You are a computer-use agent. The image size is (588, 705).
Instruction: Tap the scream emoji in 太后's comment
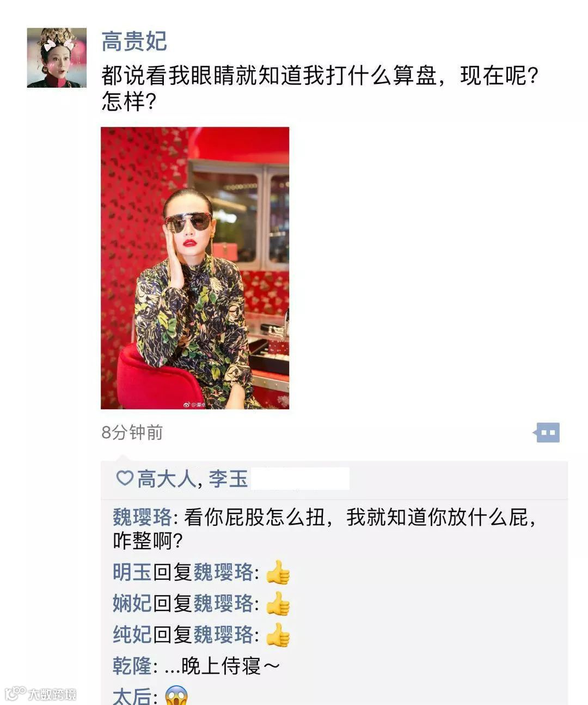[x=176, y=696]
